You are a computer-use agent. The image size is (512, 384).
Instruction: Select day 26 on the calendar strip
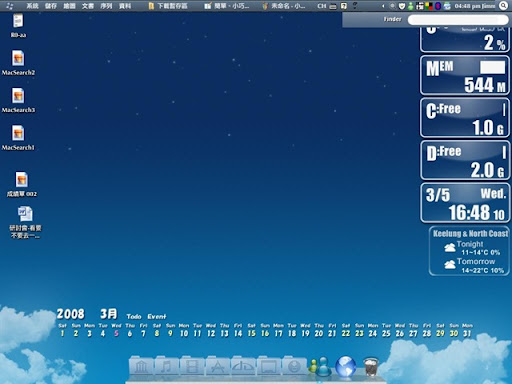pyautogui.click(x=400, y=333)
